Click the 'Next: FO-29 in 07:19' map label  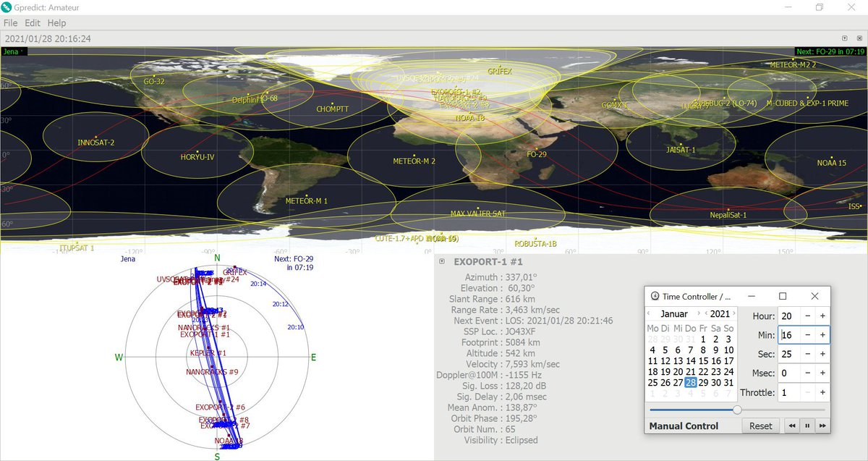(x=830, y=51)
